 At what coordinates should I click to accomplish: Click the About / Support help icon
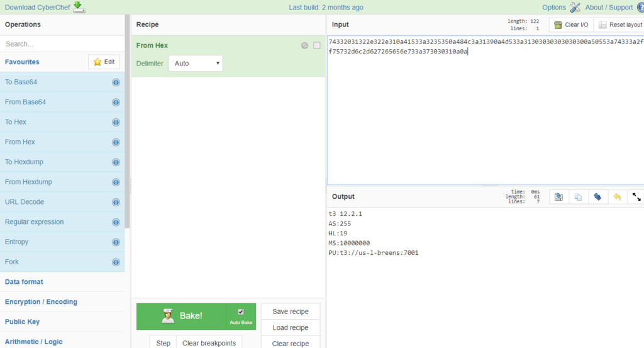point(640,8)
